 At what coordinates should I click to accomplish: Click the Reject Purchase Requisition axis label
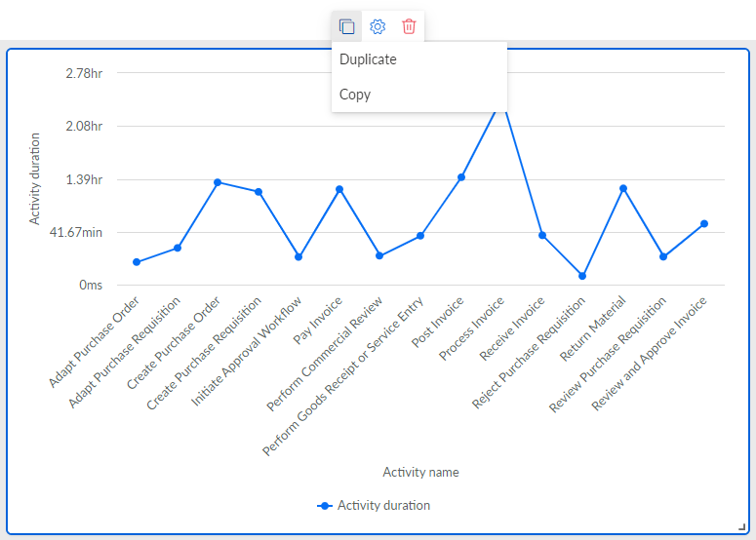529,353
